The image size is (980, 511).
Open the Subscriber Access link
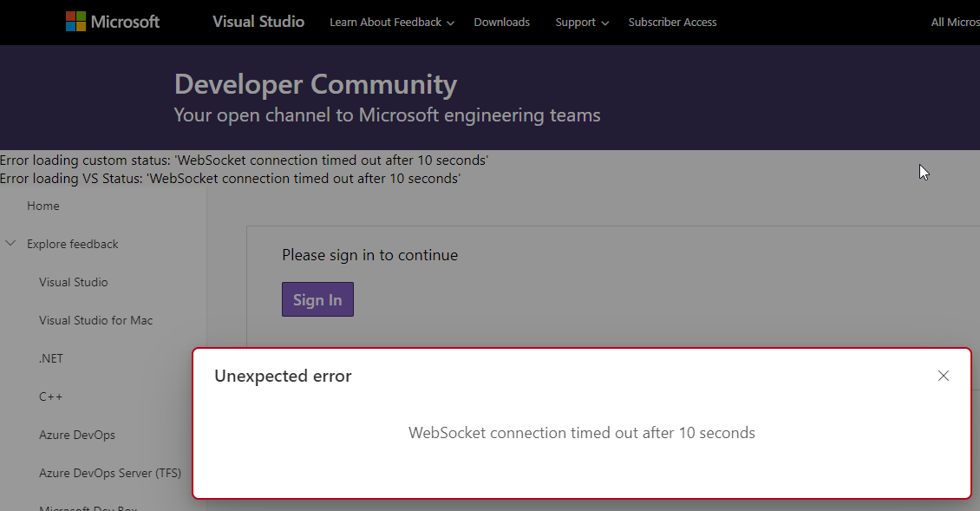pos(672,23)
